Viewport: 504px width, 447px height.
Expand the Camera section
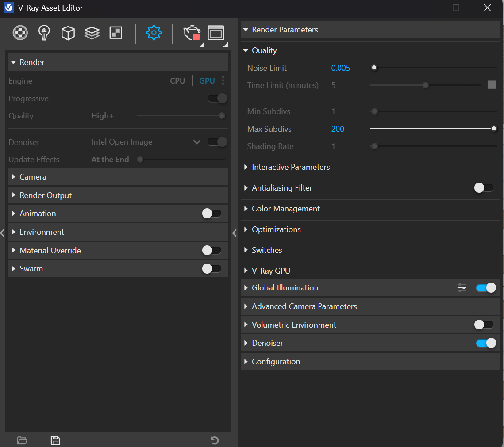pos(118,177)
